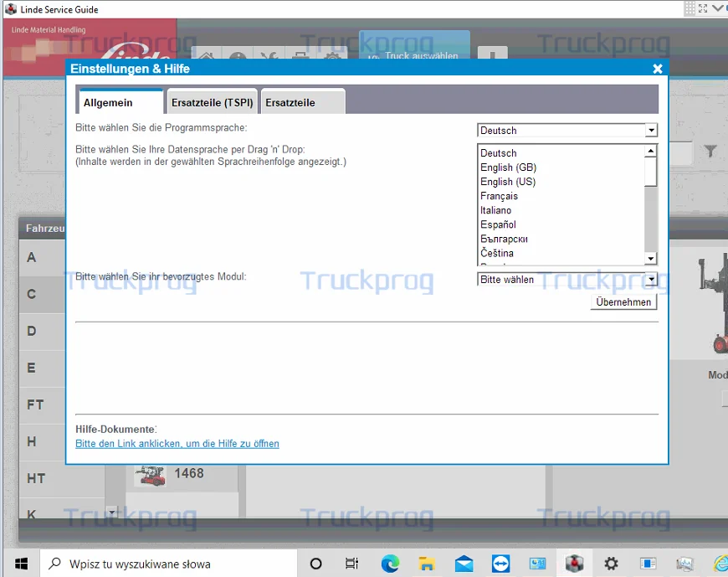The image size is (728, 577).
Task: Click the scroll arrow under the Fahrzeug list
Action: (112, 512)
